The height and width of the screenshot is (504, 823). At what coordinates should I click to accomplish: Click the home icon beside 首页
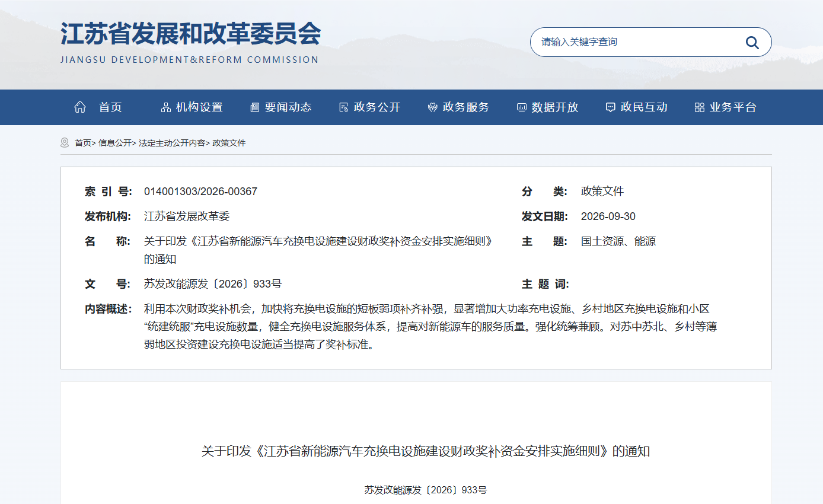(x=80, y=107)
